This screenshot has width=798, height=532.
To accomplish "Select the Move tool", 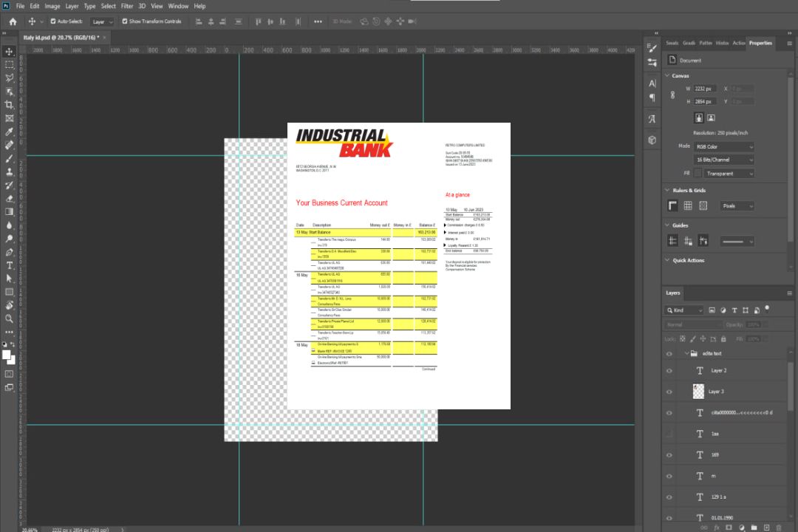I will pos(9,52).
